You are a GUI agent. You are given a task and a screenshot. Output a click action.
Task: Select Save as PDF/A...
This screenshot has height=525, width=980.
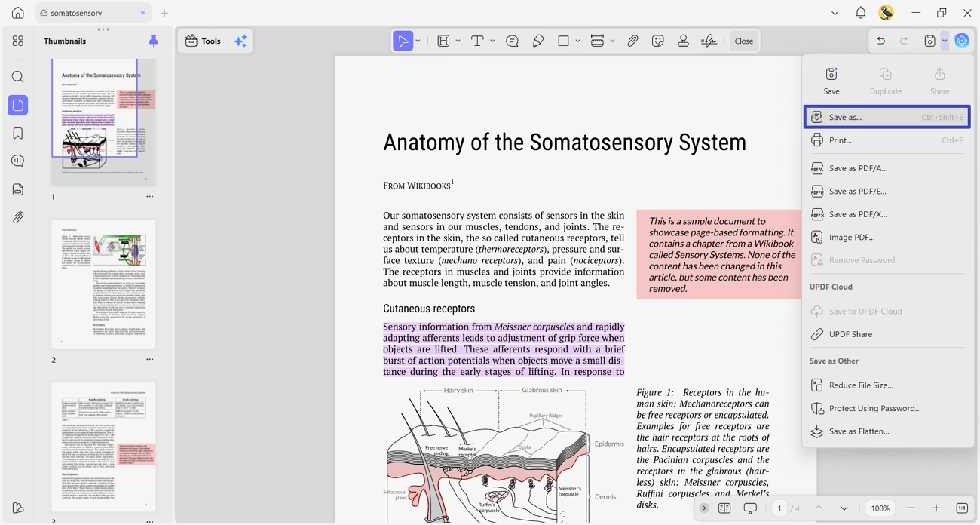[x=887, y=168]
